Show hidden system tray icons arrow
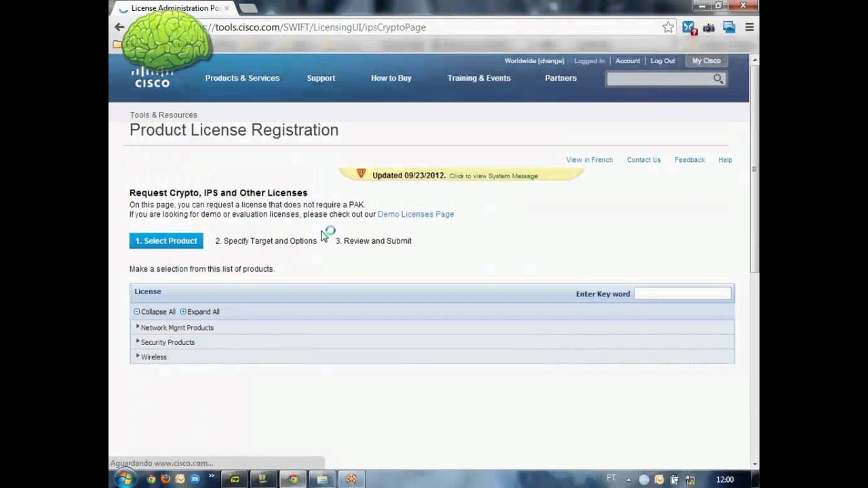 [628, 479]
